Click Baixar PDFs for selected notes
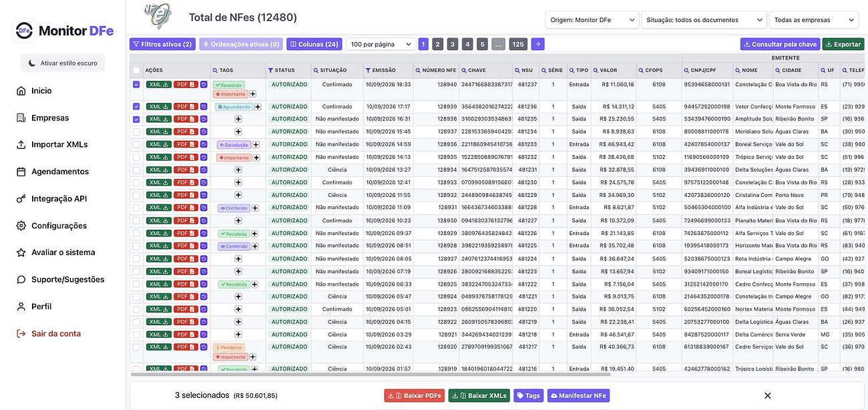 coord(414,395)
